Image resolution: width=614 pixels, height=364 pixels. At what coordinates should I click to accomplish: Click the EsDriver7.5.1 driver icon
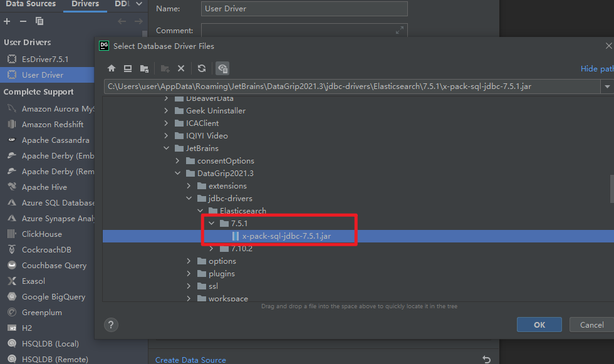pyautogui.click(x=12, y=59)
